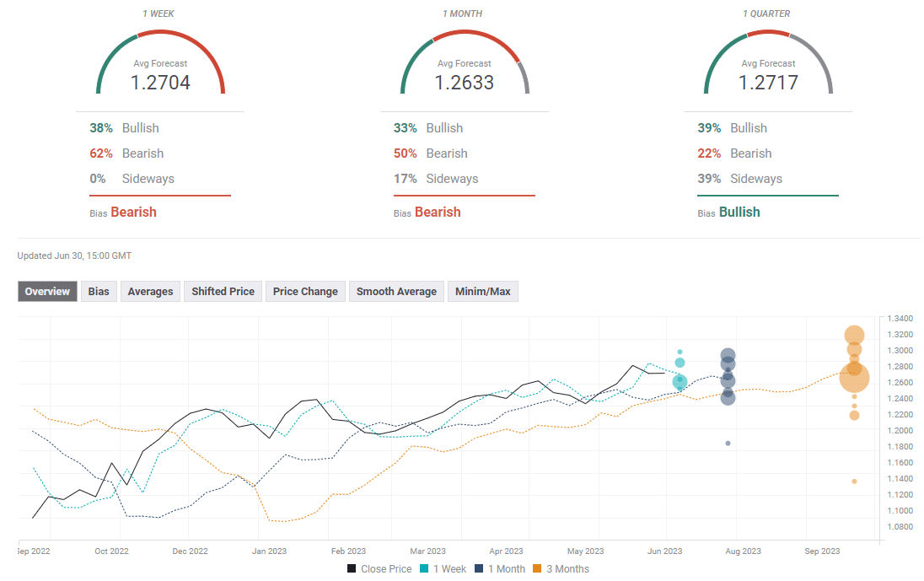Viewport: 924px width, 581px height.
Task: Toggle 3 Months series in legend
Action: pyautogui.click(x=564, y=569)
